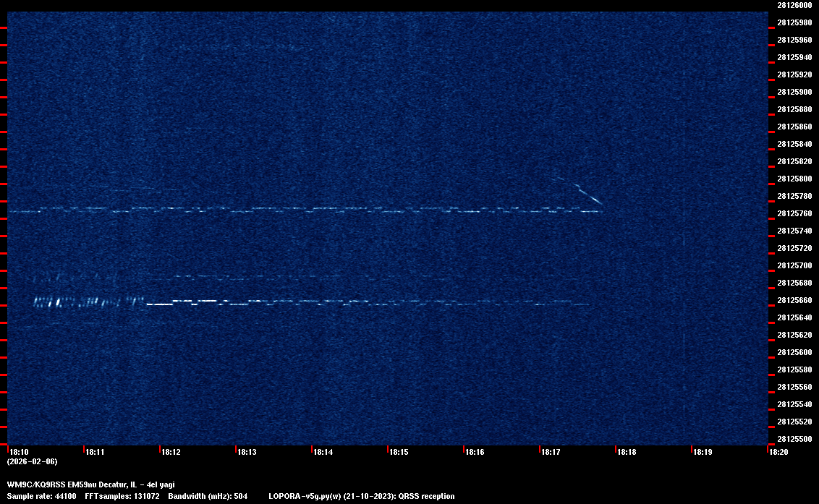Screen dimensions: 819x504
Task: Click the 18:20 time axis label
Action: pos(778,452)
